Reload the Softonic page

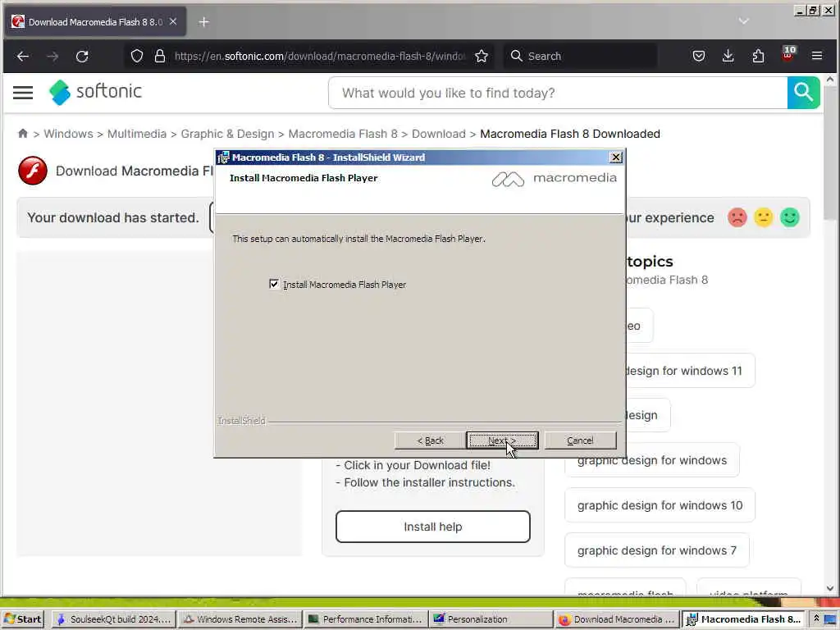(82, 57)
